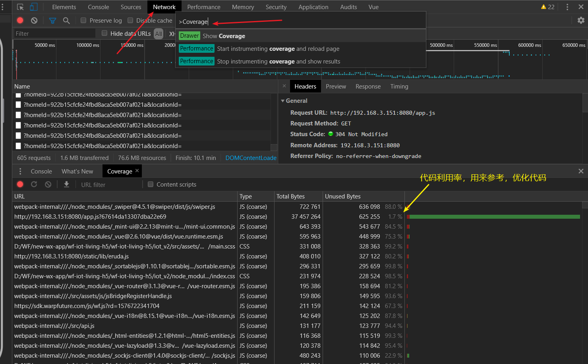Select the eruda.js coverage row
The width and height of the screenshot is (588, 364).
(297, 256)
